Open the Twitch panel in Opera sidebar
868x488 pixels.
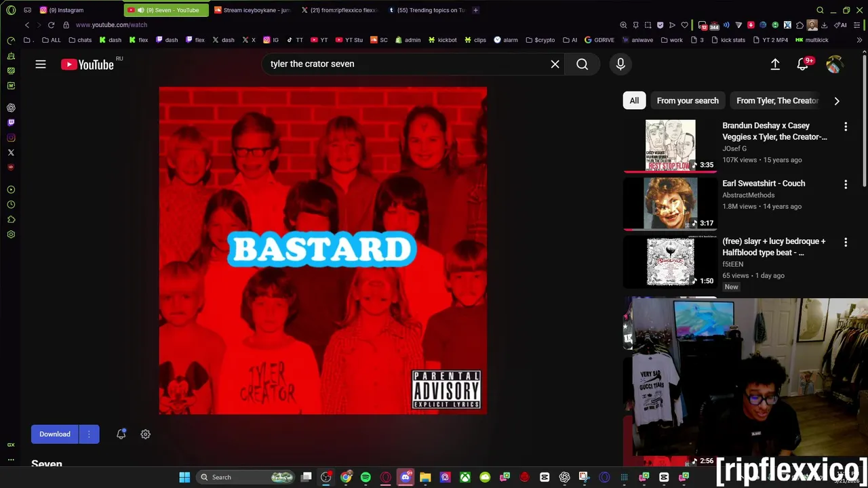coord(11,123)
